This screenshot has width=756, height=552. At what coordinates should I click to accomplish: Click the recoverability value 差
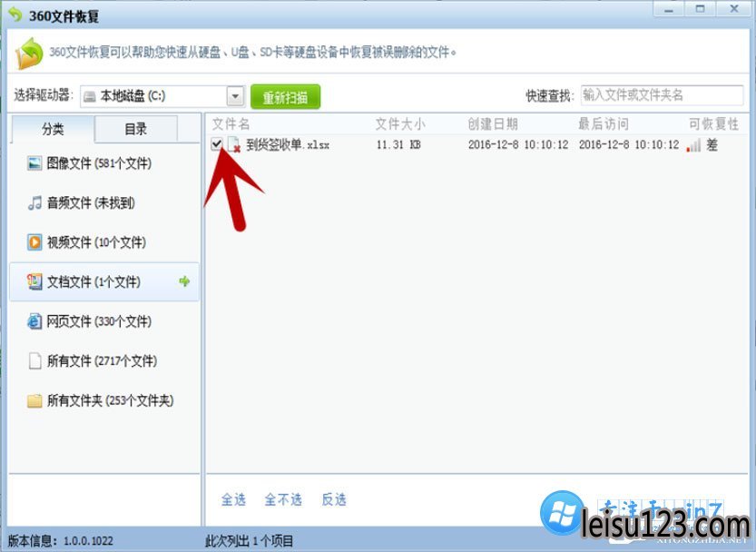tap(712, 144)
